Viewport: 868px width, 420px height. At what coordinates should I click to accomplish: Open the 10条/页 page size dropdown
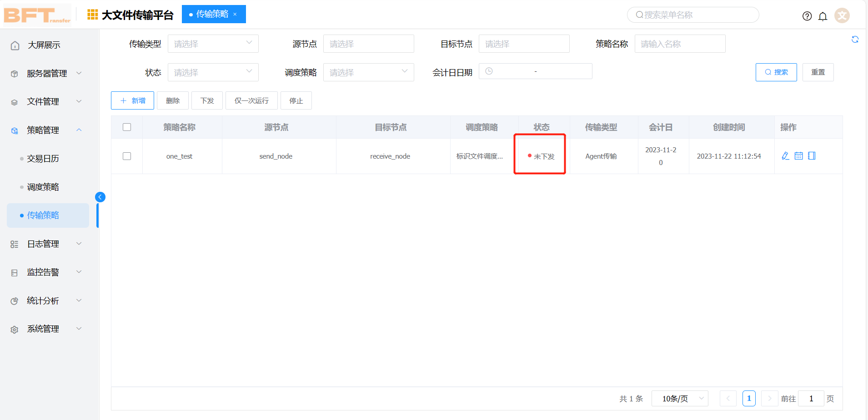(680, 399)
